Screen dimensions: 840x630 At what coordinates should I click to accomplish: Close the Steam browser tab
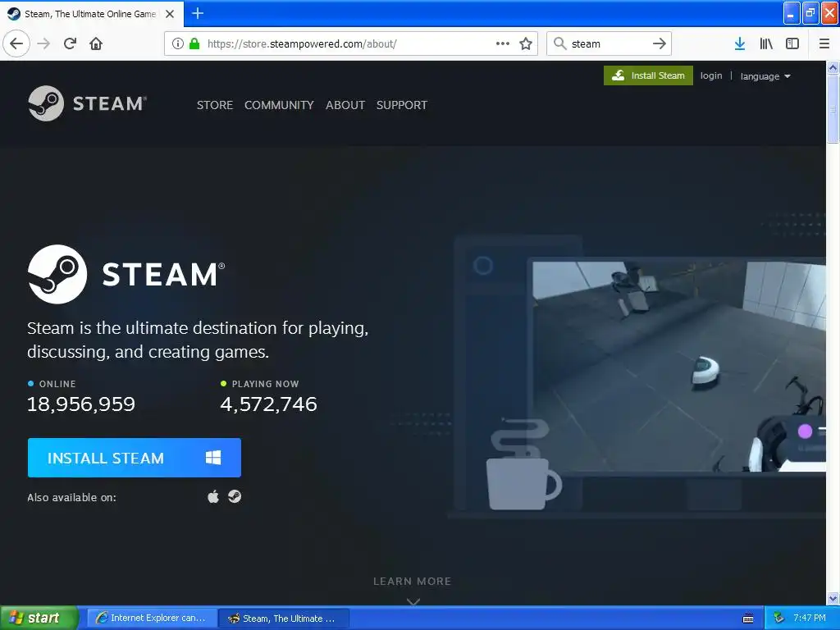coord(170,14)
